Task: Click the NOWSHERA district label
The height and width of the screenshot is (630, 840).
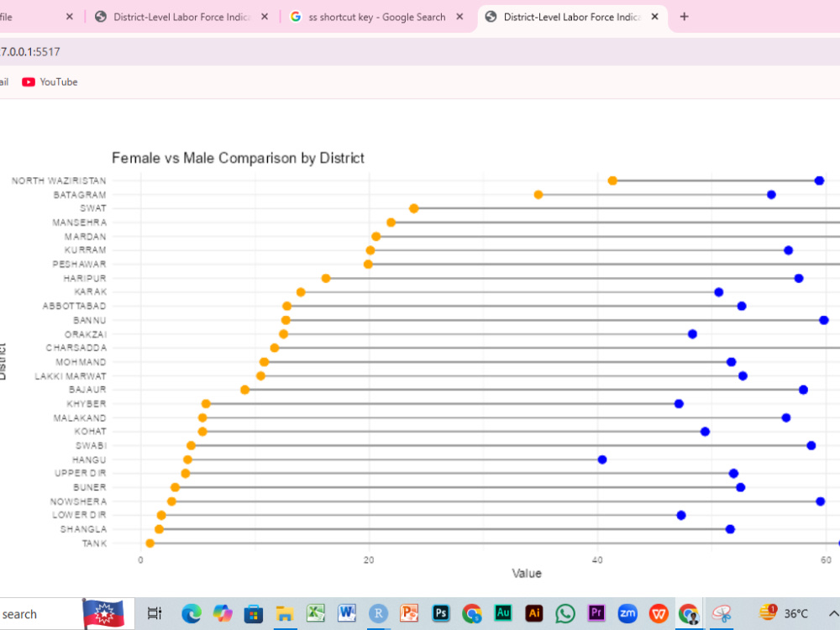Action: pyautogui.click(x=78, y=501)
